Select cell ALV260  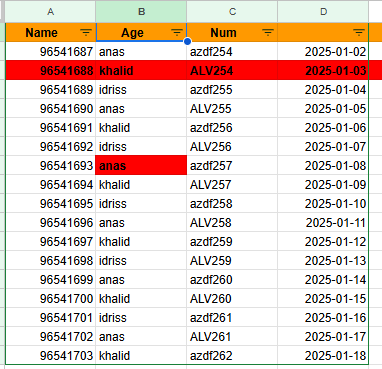click(232, 299)
